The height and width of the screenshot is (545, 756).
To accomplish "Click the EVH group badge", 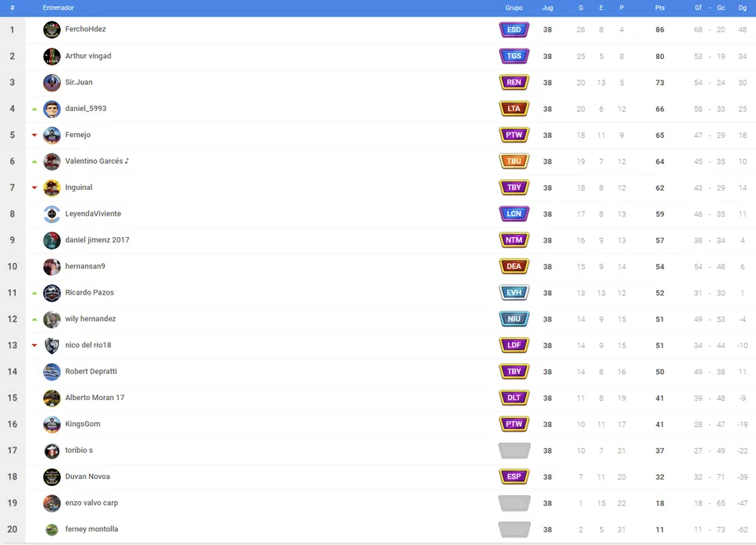I will tap(514, 293).
